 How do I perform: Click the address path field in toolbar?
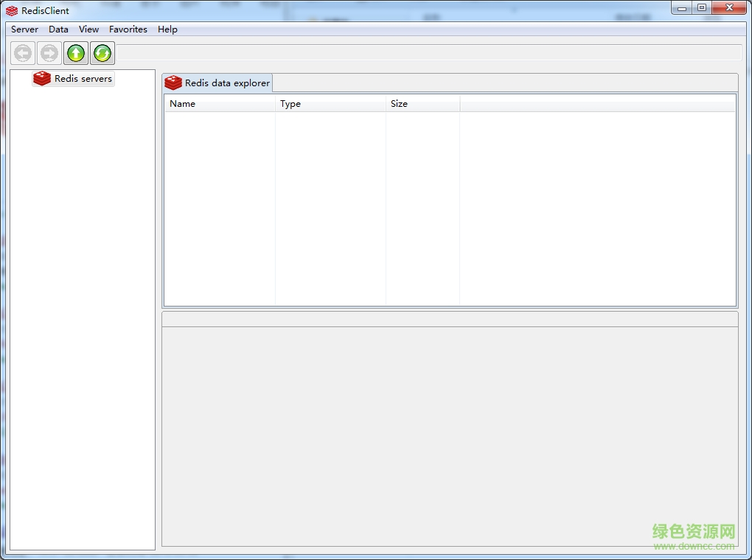click(429, 53)
